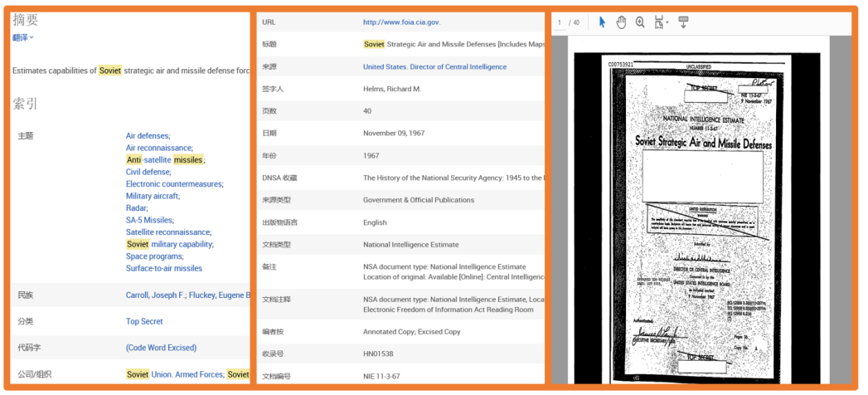Open United States. Director of Central Intelligence link
This screenshot has height=395, width=868.
point(434,66)
